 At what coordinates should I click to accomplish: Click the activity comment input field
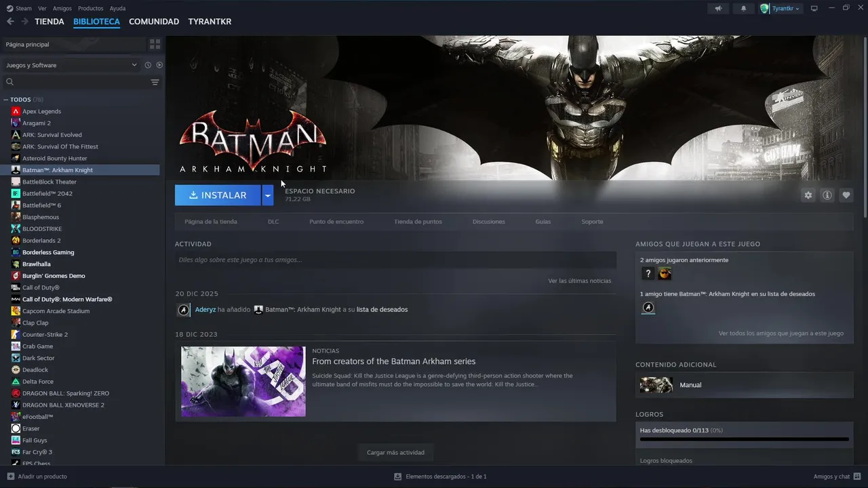pyautogui.click(x=395, y=260)
